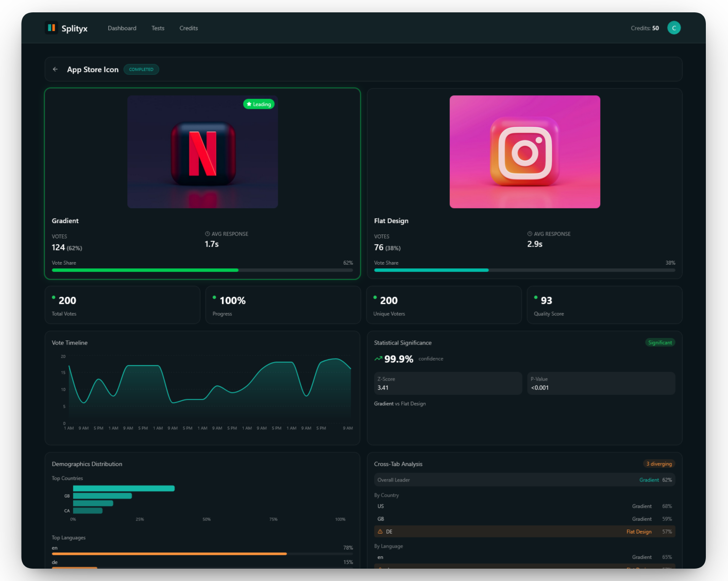Click the Splityx logo icon

51,28
